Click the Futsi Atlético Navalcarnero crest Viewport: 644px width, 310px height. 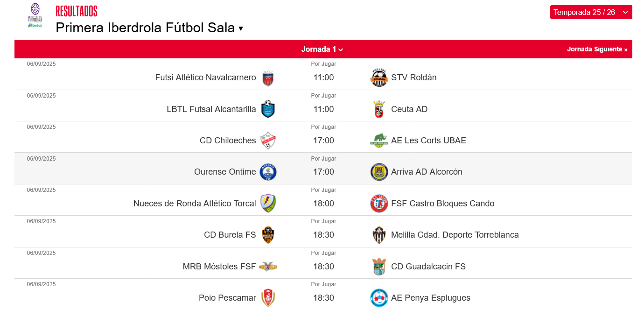pyautogui.click(x=268, y=77)
